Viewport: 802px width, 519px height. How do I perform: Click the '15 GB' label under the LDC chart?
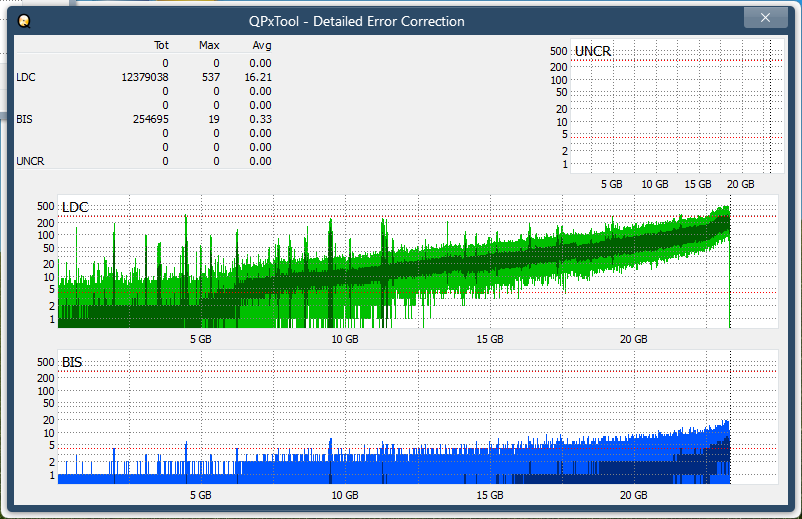[x=490, y=339]
